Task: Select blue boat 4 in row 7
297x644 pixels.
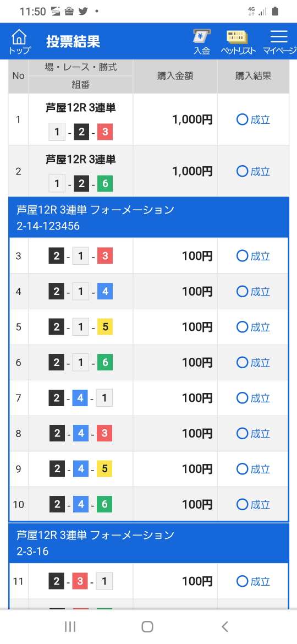Action: [81, 397]
